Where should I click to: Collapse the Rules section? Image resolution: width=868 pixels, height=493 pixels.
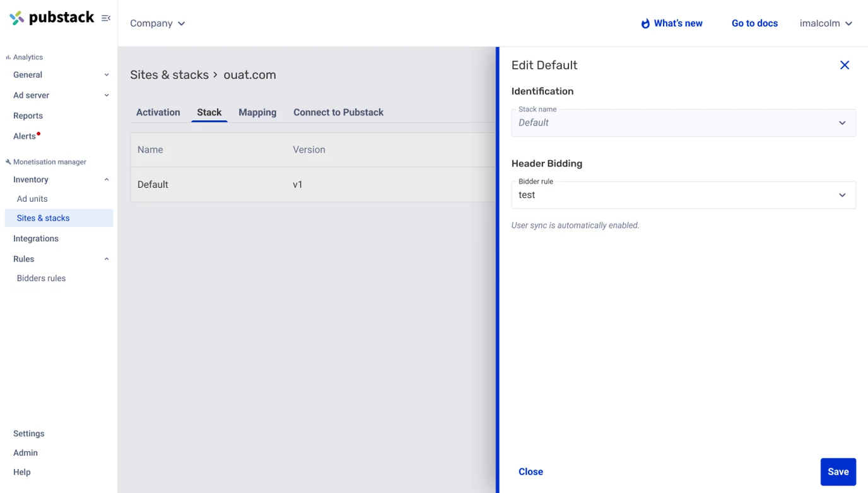[106, 259]
